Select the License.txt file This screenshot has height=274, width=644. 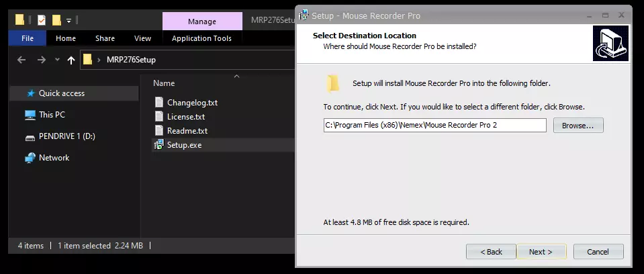(x=186, y=117)
